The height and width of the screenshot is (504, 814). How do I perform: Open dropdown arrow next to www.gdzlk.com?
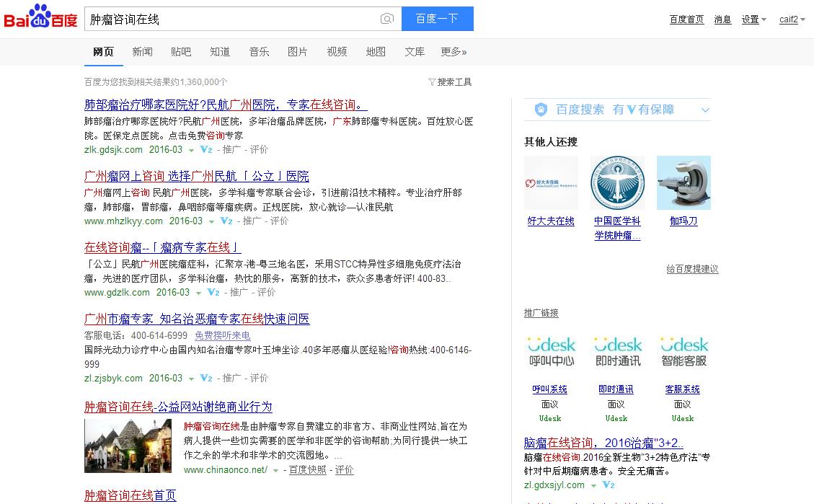(x=198, y=293)
